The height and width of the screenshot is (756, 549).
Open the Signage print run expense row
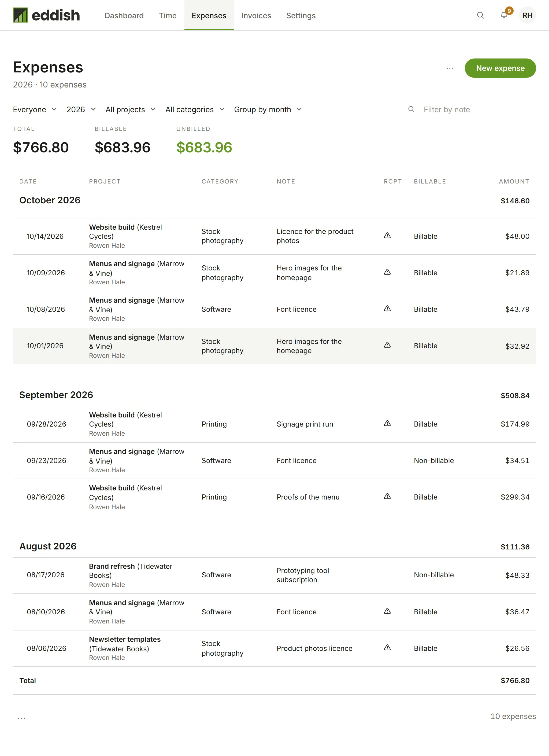pos(274,424)
